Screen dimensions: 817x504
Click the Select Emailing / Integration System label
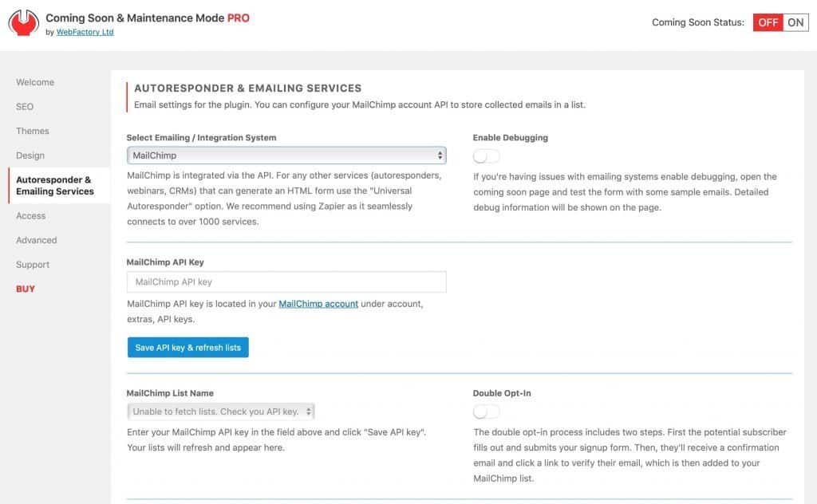(x=202, y=137)
